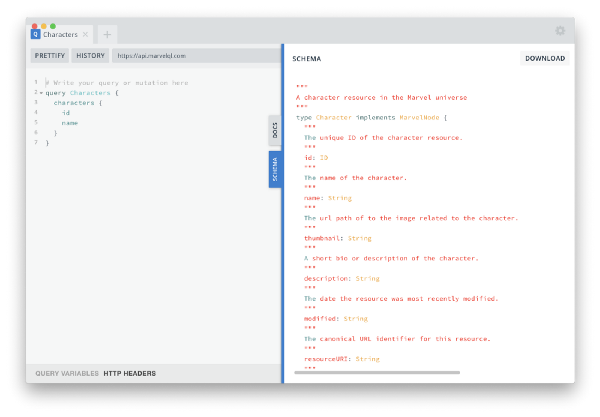The height and width of the screenshot is (417, 600).
Task: Click 'id: ID' field in schema
Action: [316, 158]
